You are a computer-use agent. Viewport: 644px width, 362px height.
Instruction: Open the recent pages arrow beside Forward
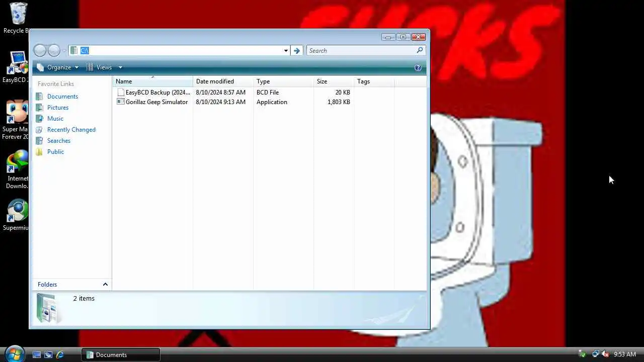click(63, 50)
